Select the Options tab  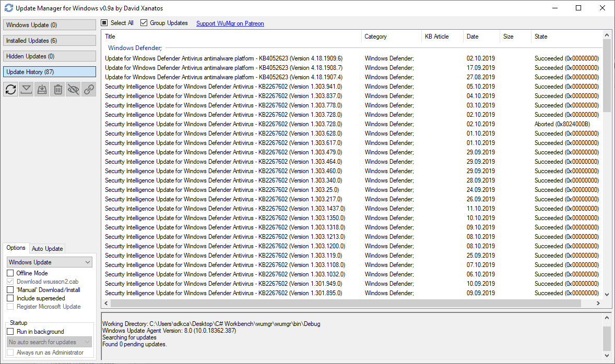coord(16,248)
